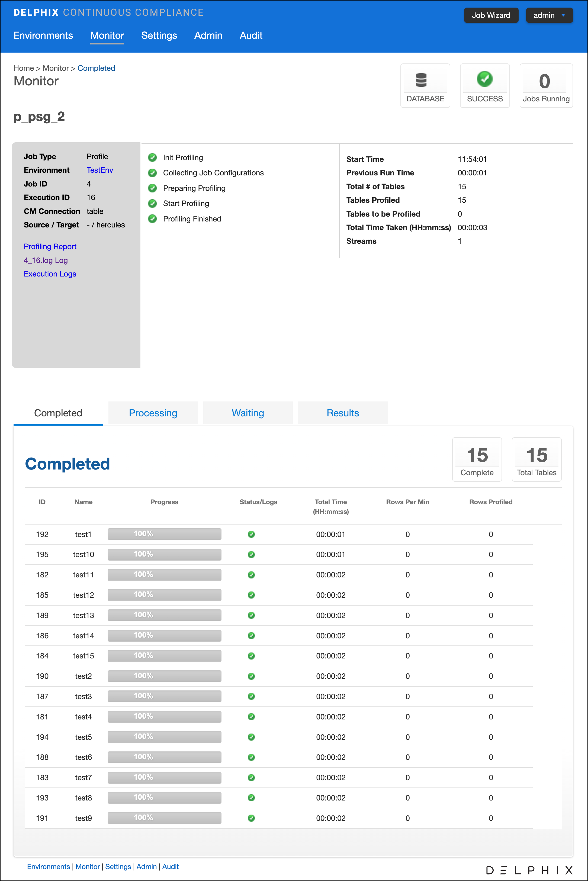This screenshot has width=588, height=881.
Task: Click the test9 row green status icon
Action: [251, 818]
